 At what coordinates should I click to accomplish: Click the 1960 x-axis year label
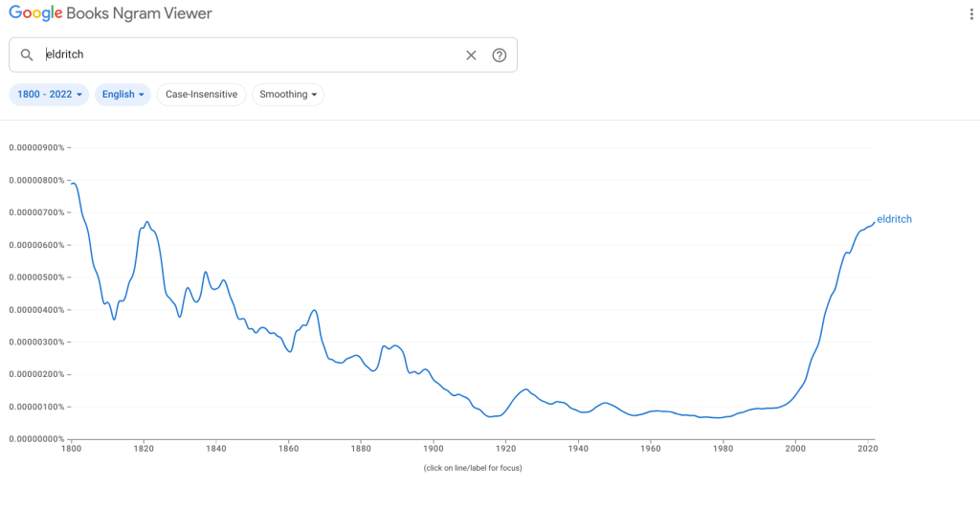651,448
